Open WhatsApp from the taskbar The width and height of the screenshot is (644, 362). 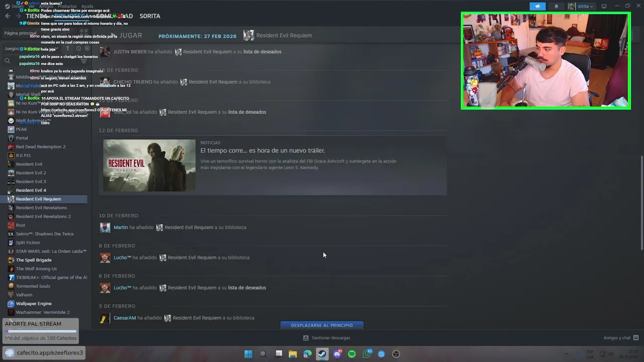(x=367, y=354)
